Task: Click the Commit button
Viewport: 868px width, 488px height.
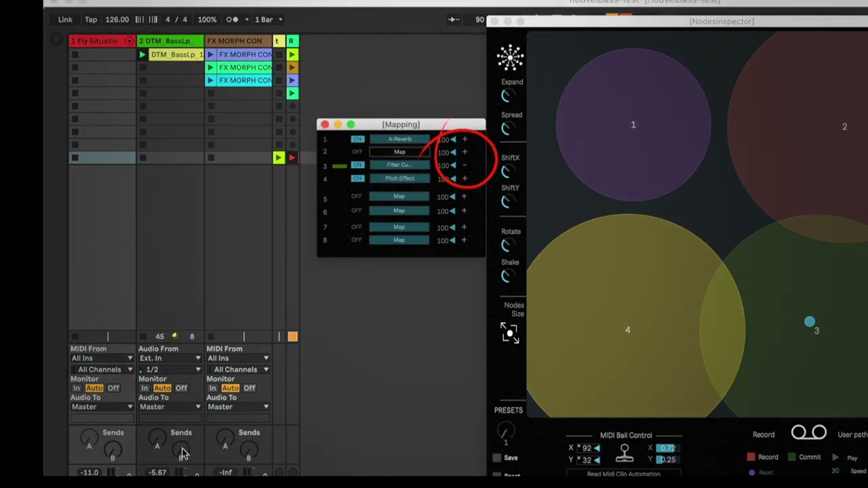Action: point(804,457)
